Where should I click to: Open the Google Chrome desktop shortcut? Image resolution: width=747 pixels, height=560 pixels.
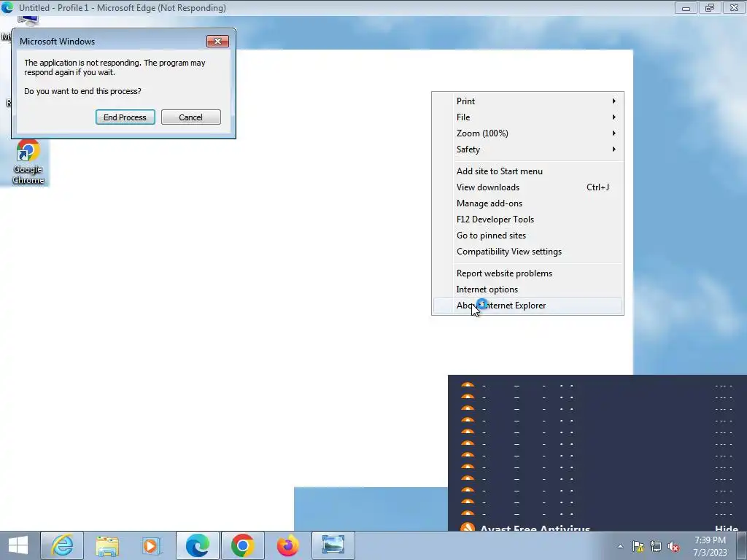[x=28, y=162]
